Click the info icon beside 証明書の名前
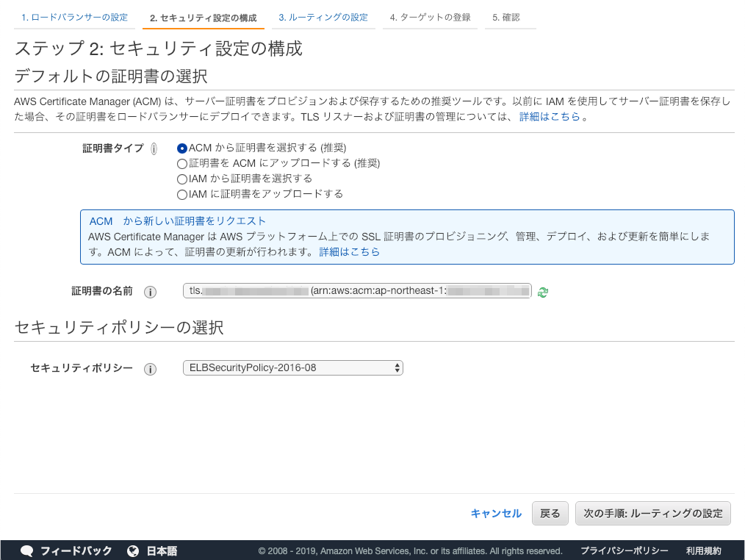The height and width of the screenshot is (560, 745). tap(151, 291)
